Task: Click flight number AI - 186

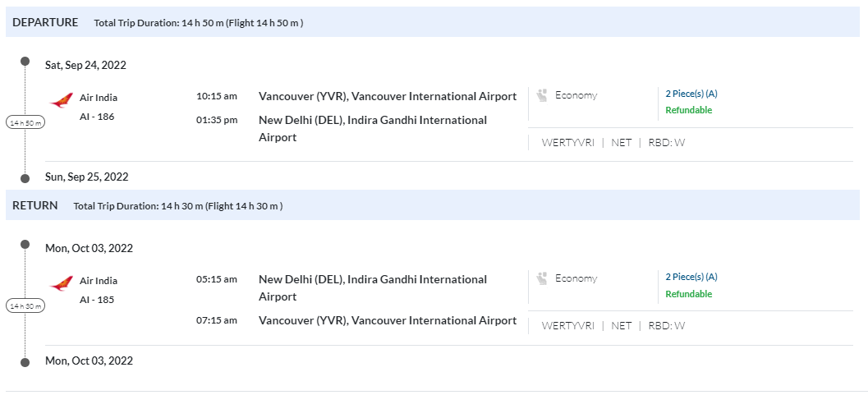Action: click(97, 117)
